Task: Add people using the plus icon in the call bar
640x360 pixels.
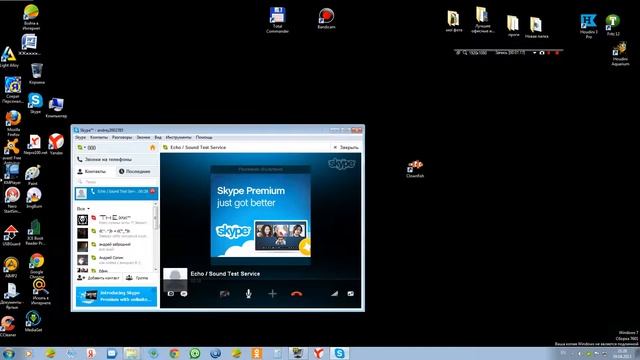Action: (272, 293)
